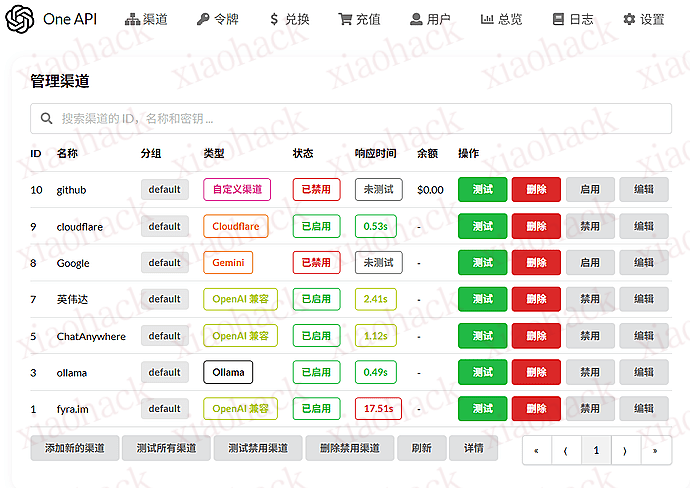Test the Google channel

482,263
